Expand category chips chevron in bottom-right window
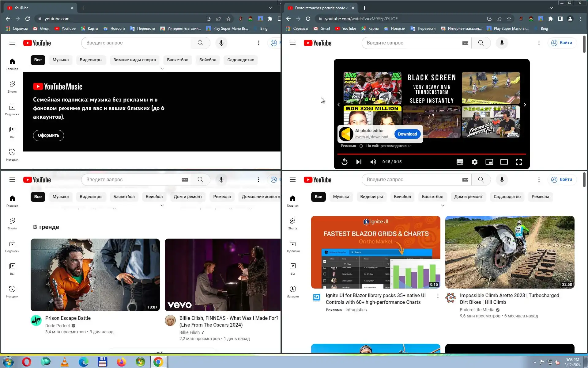The height and width of the screenshot is (368, 588). point(443,205)
